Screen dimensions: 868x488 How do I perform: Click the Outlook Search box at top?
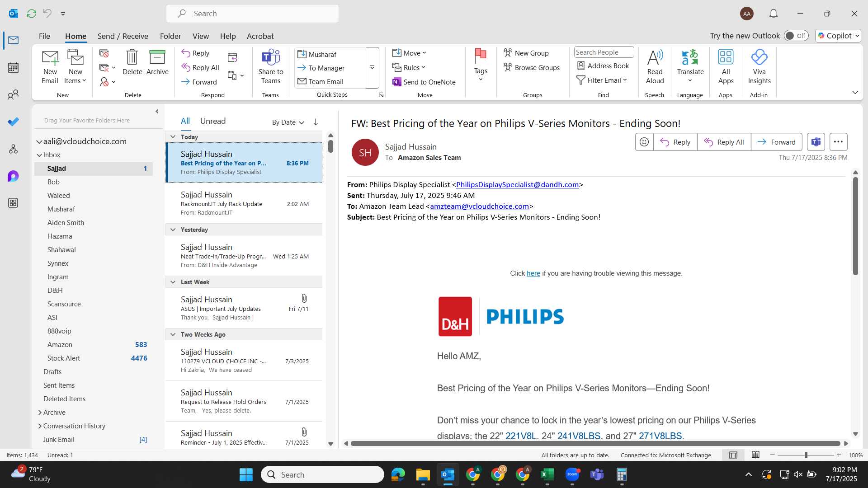tap(252, 14)
